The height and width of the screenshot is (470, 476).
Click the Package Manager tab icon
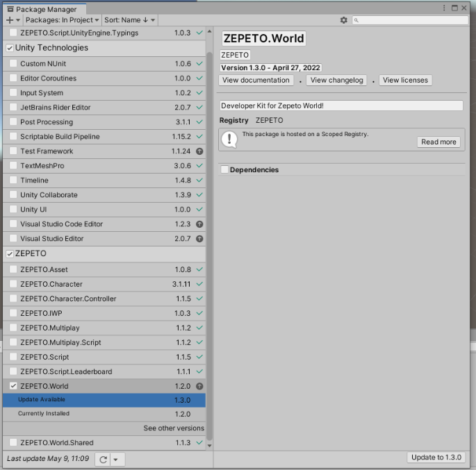click(x=10, y=9)
